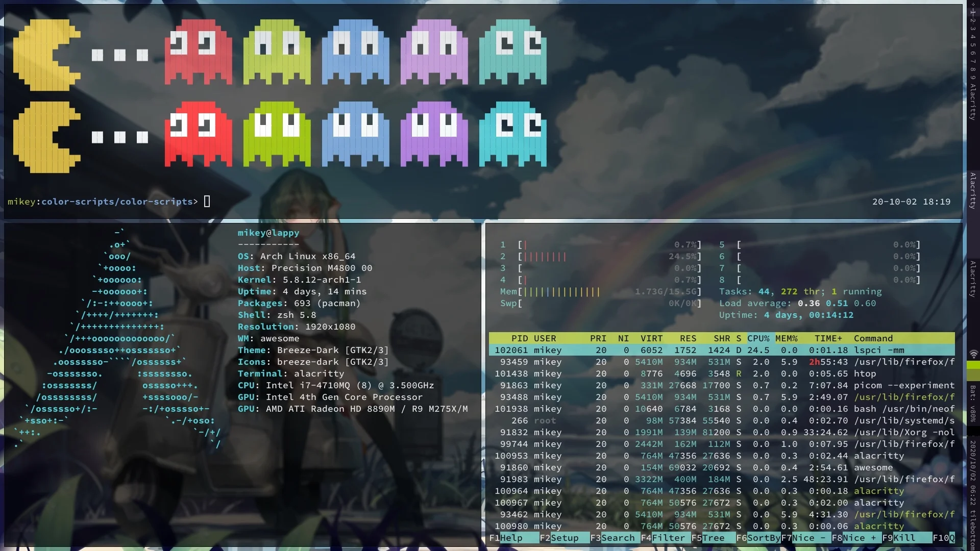Click the 'WM: awesome' line in neofetch

(268, 338)
